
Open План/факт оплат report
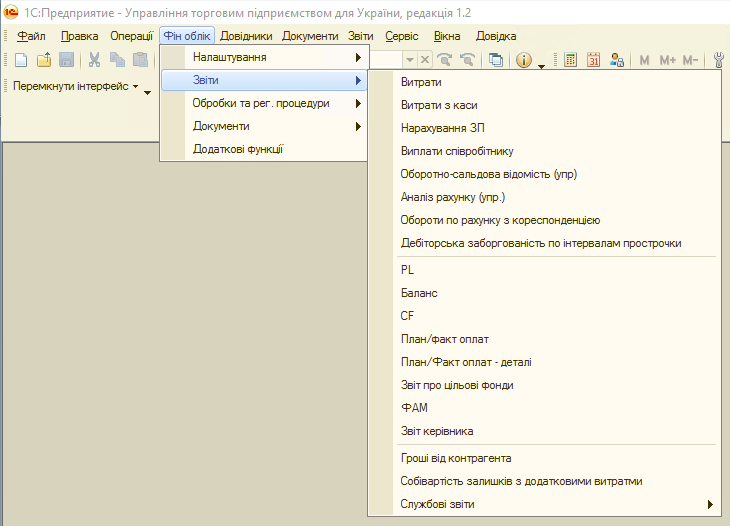click(556, 339)
